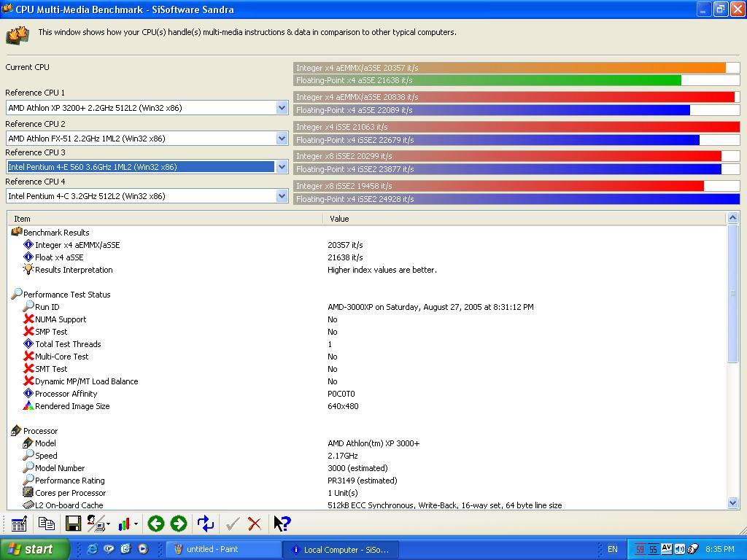Image resolution: width=747 pixels, height=560 pixels.
Task: Select the Intel Pentium 4-C 3.2GHz combo box
Action: pyautogui.click(x=147, y=195)
